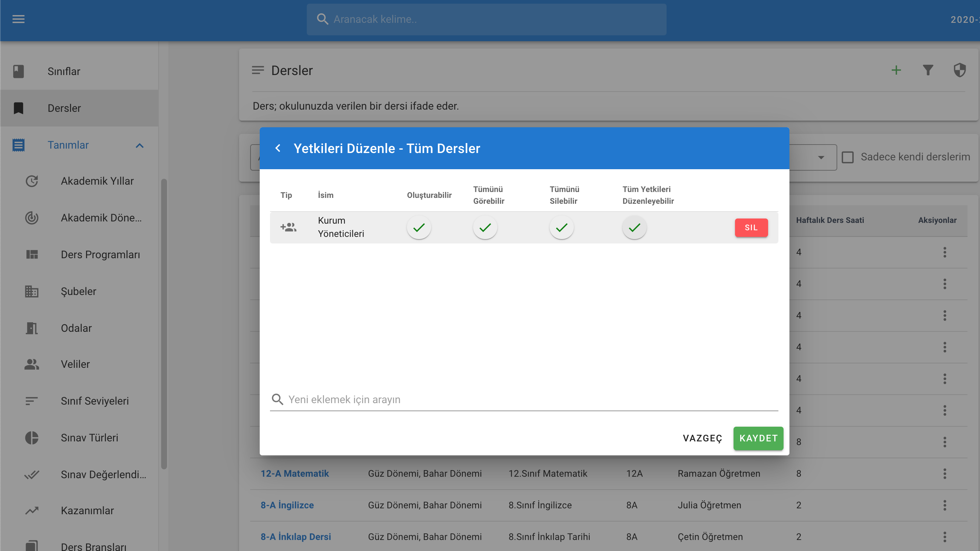980x551 pixels.
Task: Toggle Oluşturabilir permission for Kurum Yöneticileri
Action: tap(419, 228)
